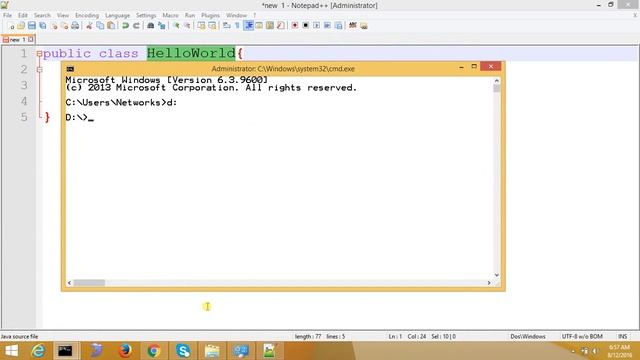This screenshot has height=360, width=640.
Task: Click the Zoom Out toolbar icon
Action: 187,26
